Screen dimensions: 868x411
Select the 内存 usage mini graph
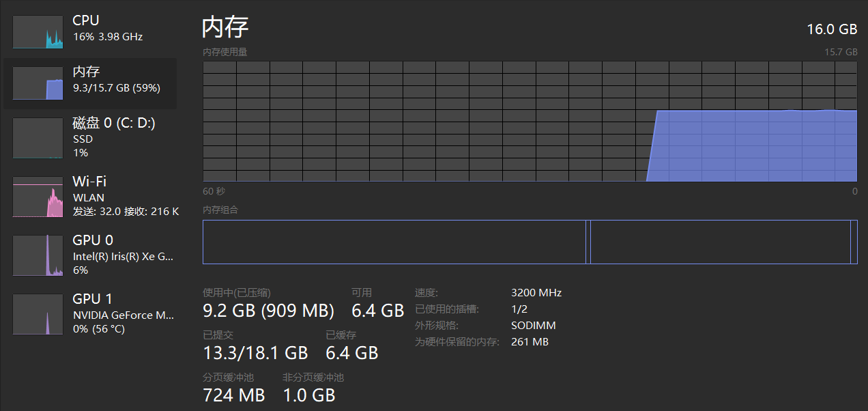pyautogui.click(x=38, y=83)
